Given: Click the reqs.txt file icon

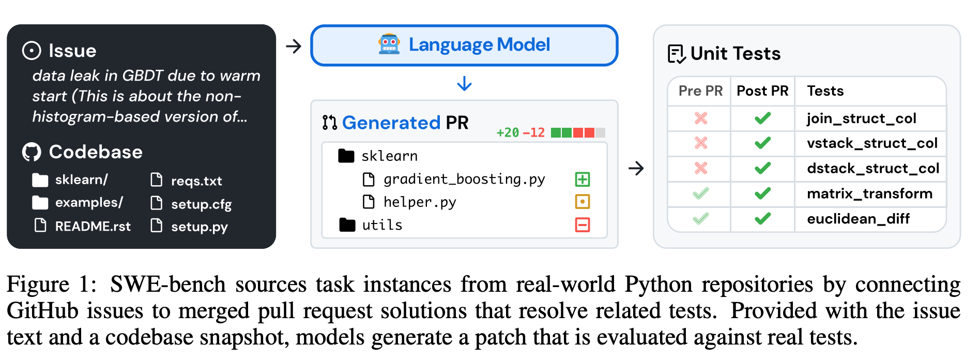Looking at the screenshot, I should 156,179.
